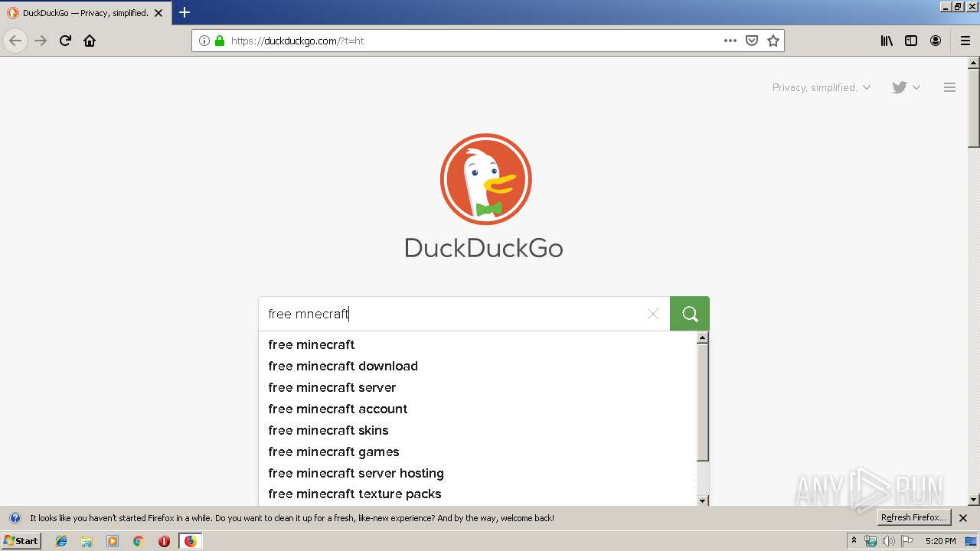Image resolution: width=980 pixels, height=551 pixels.
Task: Click the green secure connection padlock
Action: click(220, 41)
